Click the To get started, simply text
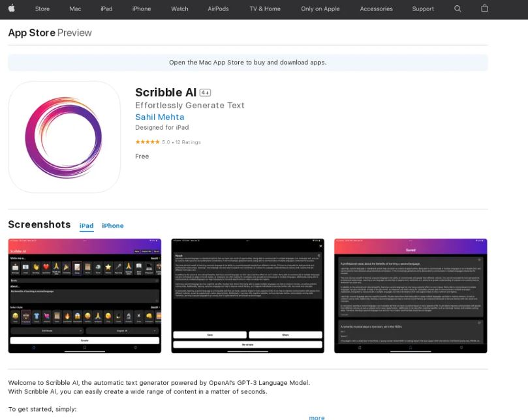Viewport: 528px width, 420px height. pyautogui.click(x=42, y=409)
